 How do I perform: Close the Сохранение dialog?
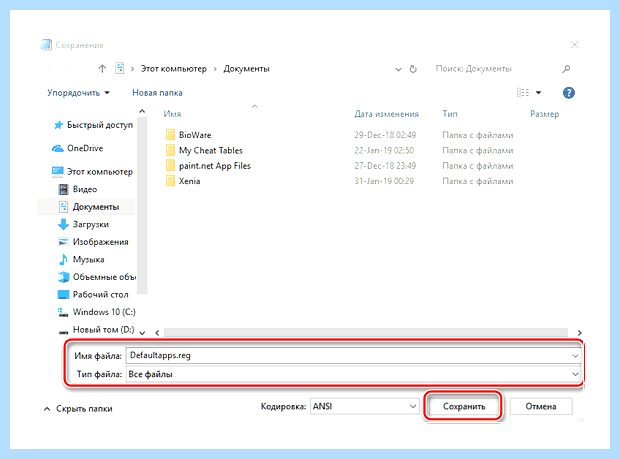pyautogui.click(x=575, y=45)
